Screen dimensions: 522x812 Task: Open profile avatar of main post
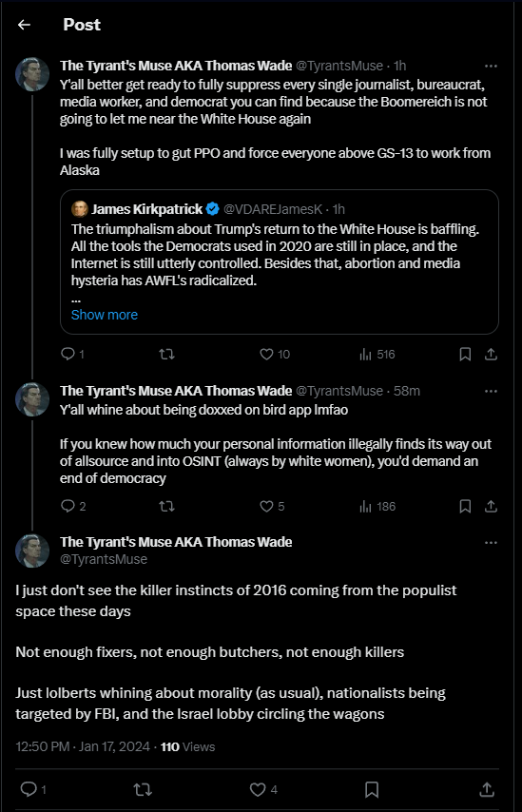pyautogui.click(x=32, y=551)
